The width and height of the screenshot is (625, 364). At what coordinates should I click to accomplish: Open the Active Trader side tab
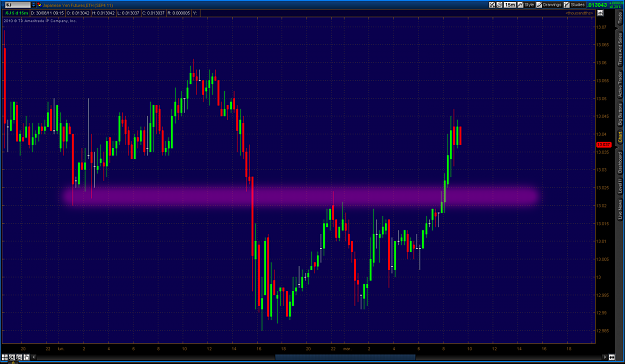pyautogui.click(x=620, y=85)
